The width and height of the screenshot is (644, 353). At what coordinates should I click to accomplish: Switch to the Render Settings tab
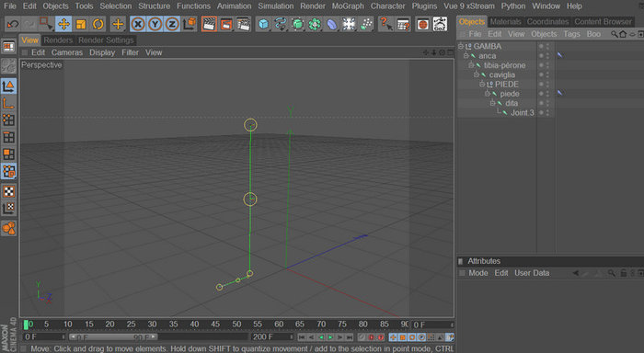click(106, 40)
